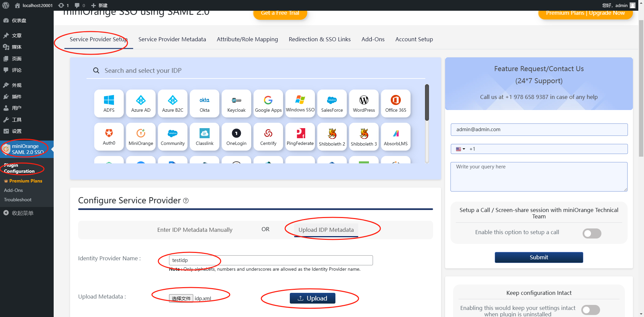Submit the contact query form
Viewport: 644px width, 317px height.
click(x=539, y=257)
